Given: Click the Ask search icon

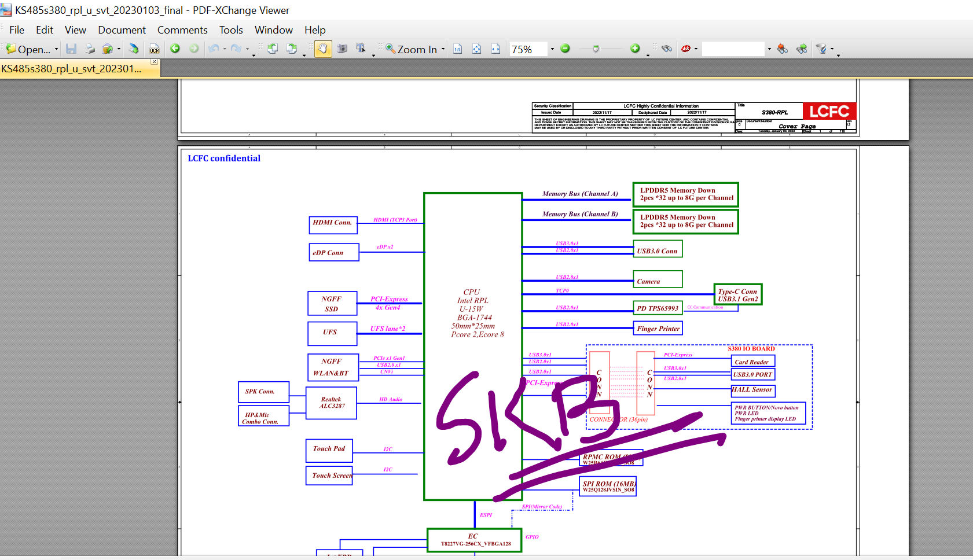Looking at the screenshot, I should coord(686,49).
